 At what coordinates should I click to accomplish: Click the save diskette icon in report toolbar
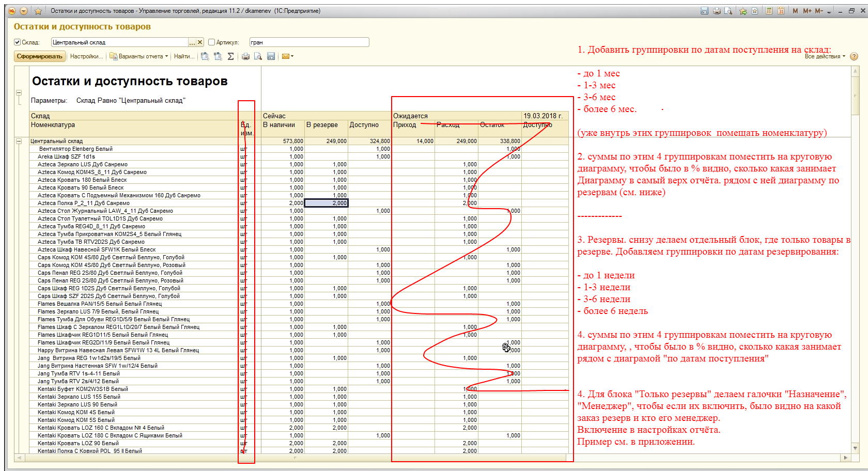click(x=271, y=56)
